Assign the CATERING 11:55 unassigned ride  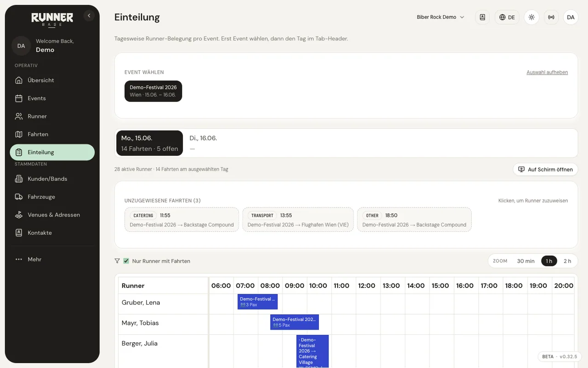[181, 219]
